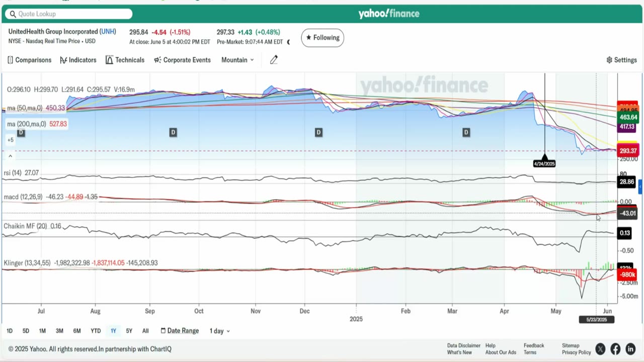Open the Comparisons menu
The width and height of the screenshot is (644, 362).
[x=29, y=60]
